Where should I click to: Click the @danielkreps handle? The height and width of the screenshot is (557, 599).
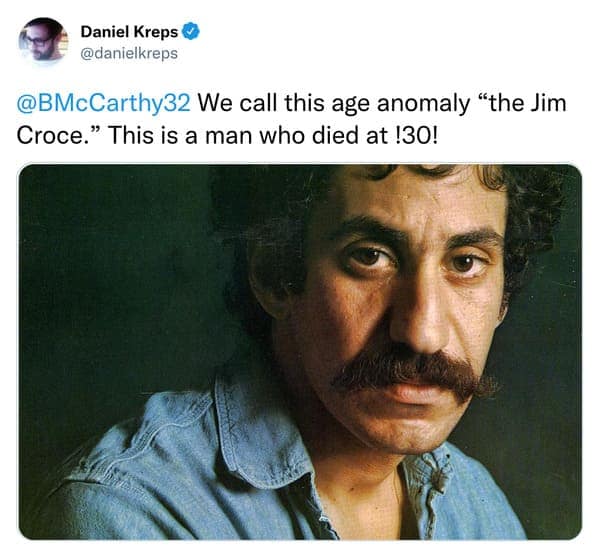tap(129, 53)
